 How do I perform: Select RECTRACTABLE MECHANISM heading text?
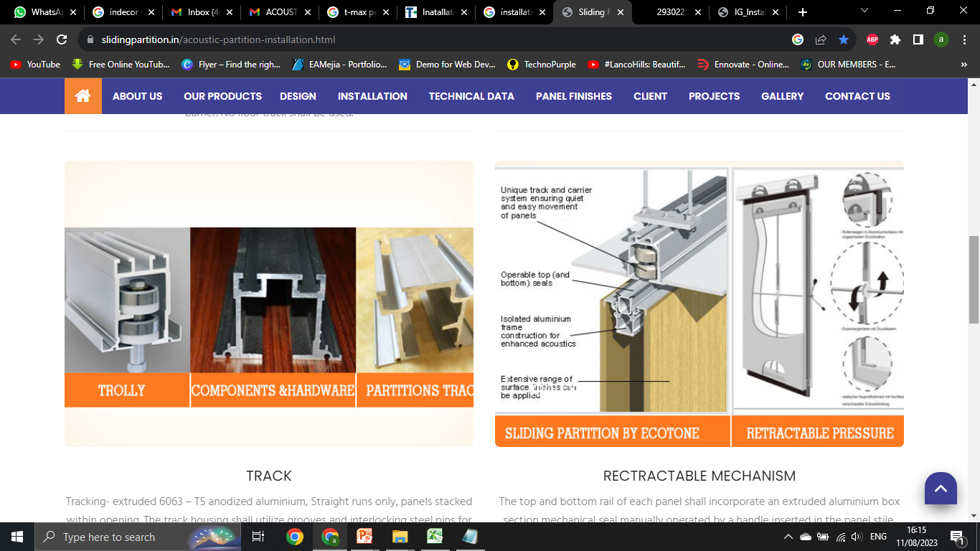pyautogui.click(x=699, y=476)
